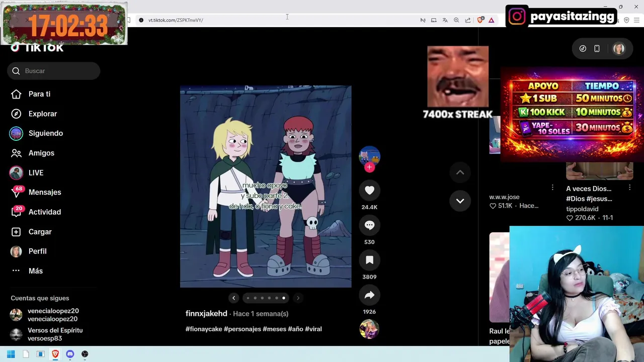The image size is (644, 362).
Task: Open options for w.w.w.jose video
Action: 552,188
